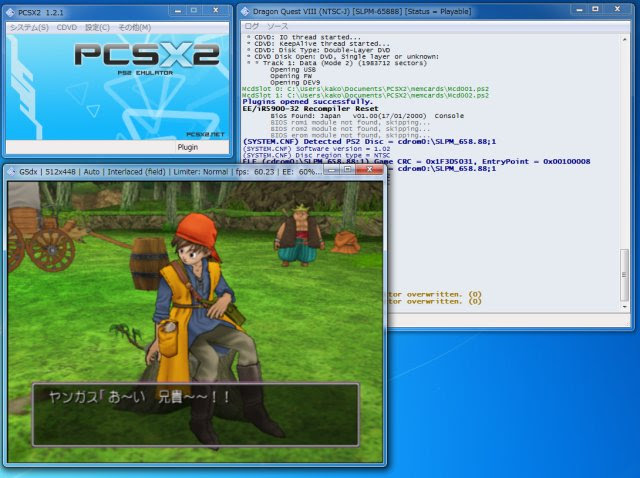Click the McdSlot 1 memcard path line
The width and height of the screenshot is (640, 478).
tap(365, 95)
